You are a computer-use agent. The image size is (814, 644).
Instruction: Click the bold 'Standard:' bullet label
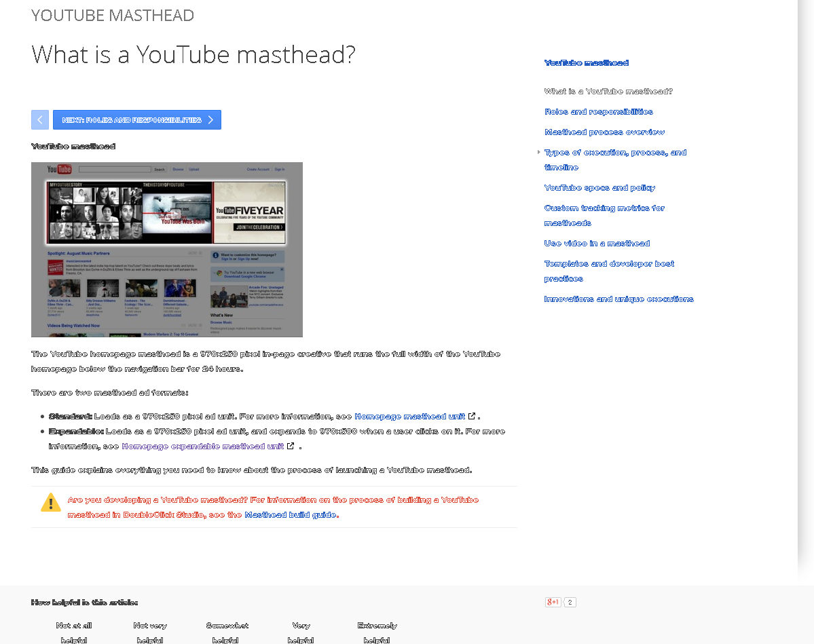pos(70,416)
